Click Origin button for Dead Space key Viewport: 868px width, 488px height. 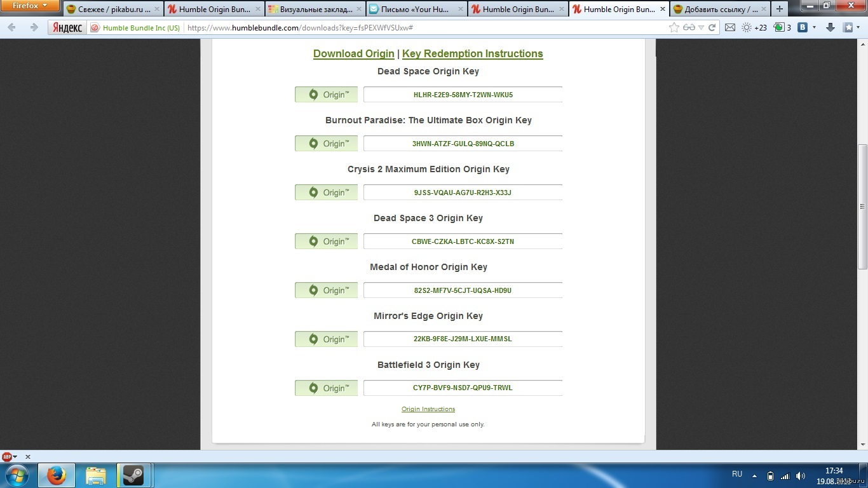pyautogui.click(x=326, y=95)
